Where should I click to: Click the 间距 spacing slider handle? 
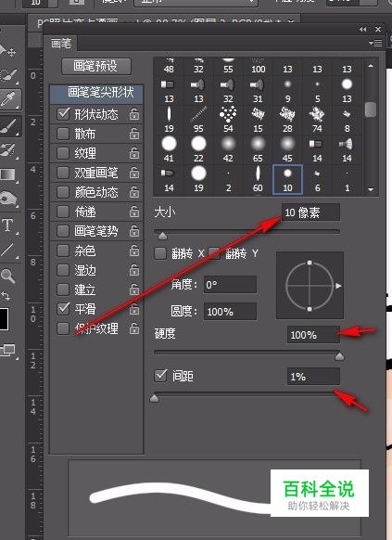tap(155, 398)
